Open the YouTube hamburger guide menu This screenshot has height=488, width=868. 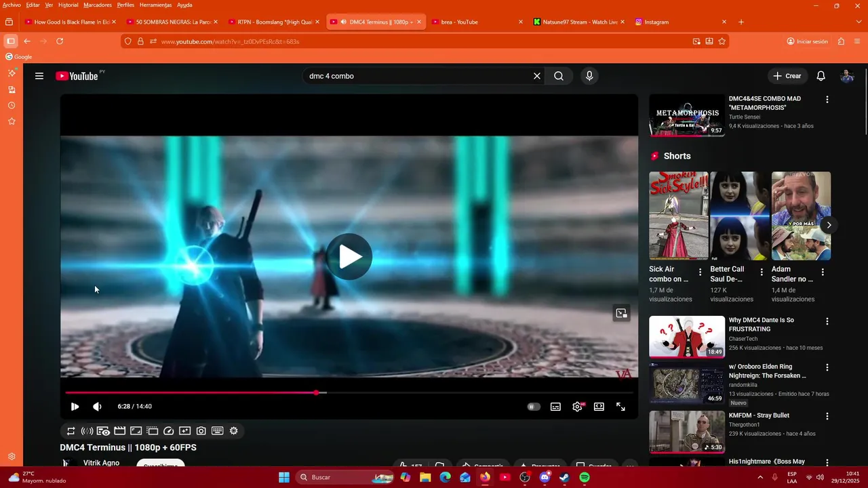[39, 76]
